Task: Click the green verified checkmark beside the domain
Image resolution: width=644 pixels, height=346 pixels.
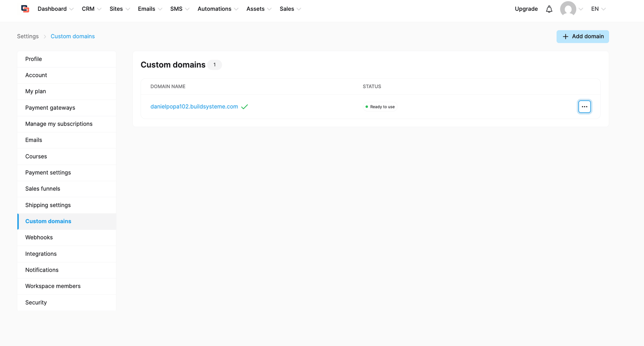Action: click(245, 107)
